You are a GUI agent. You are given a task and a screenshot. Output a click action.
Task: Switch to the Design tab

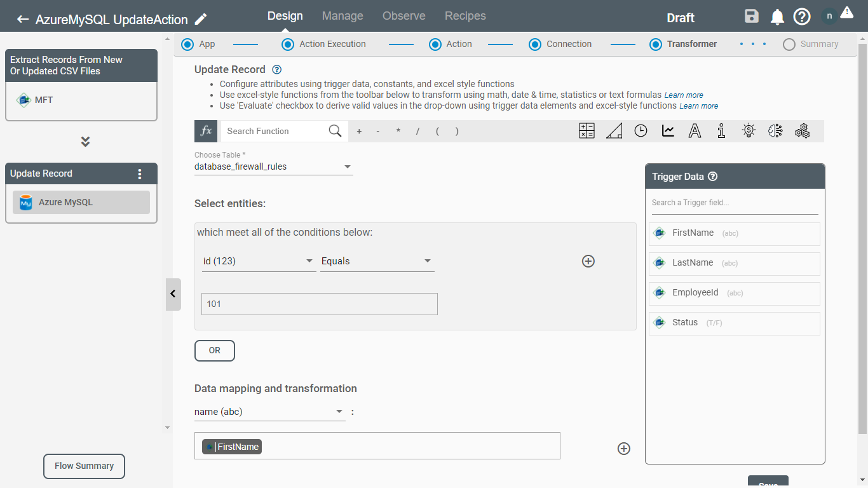285,16
